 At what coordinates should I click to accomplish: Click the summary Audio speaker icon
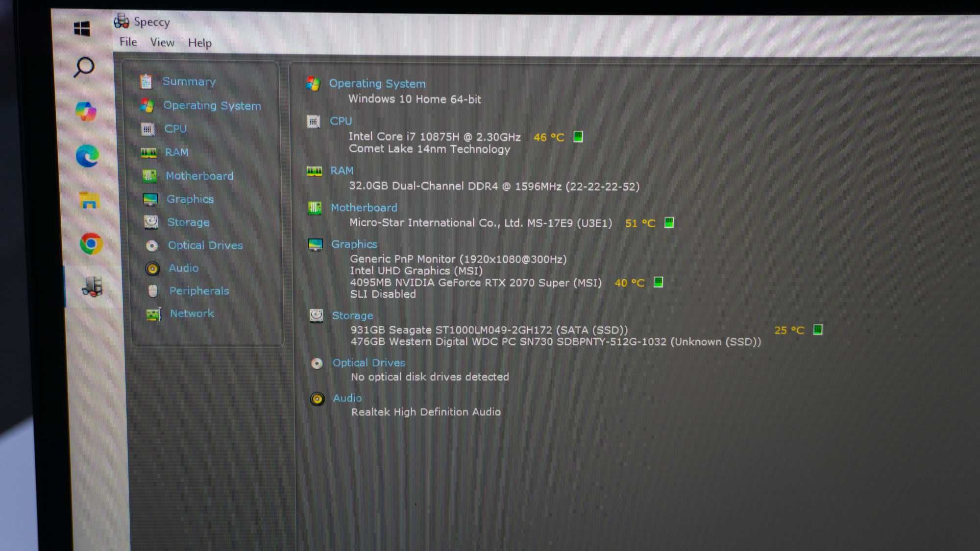click(317, 399)
